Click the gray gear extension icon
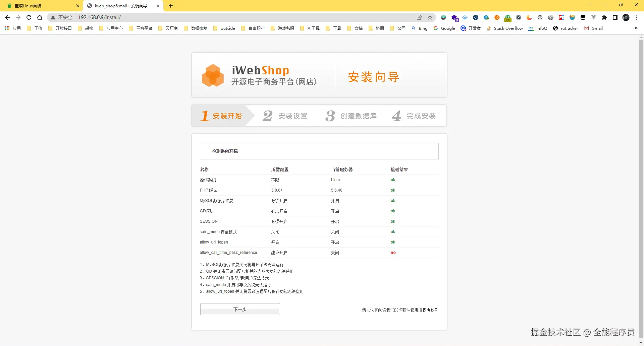This screenshot has height=346, width=644. pyautogui.click(x=551, y=17)
